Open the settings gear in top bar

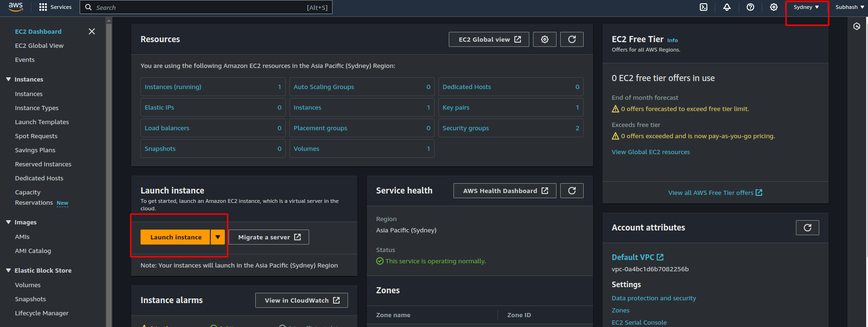click(x=774, y=7)
